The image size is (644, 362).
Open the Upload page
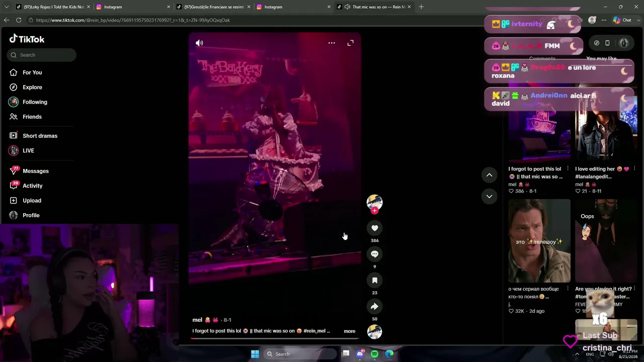(32, 201)
